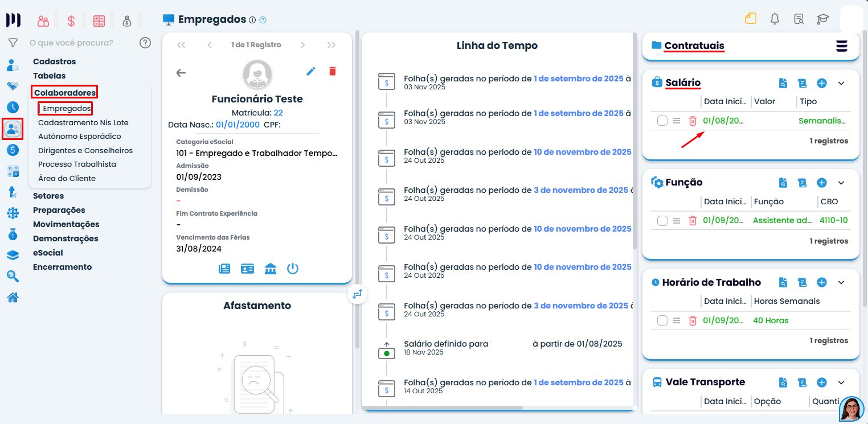The height and width of the screenshot is (424, 868).
Task: Jump to last record double arrow
Action: 331,45
